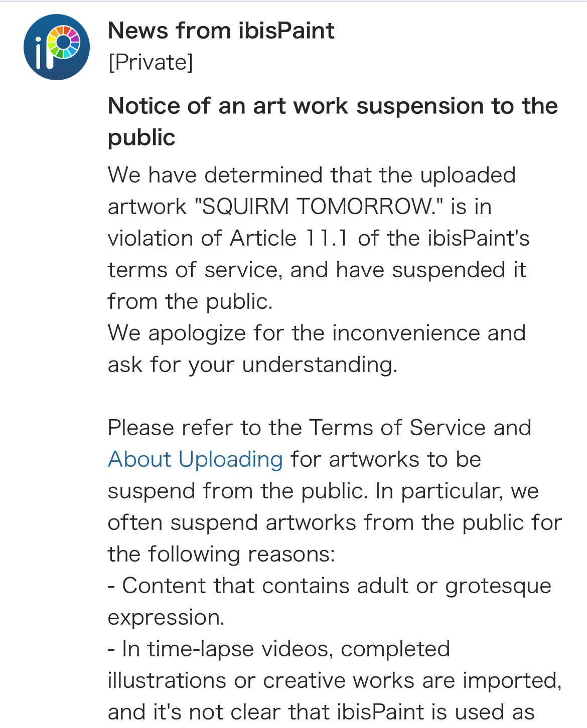The height and width of the screenshot is (728, 587).
Task: Click the About Uploading link
Action: point(195,459)
